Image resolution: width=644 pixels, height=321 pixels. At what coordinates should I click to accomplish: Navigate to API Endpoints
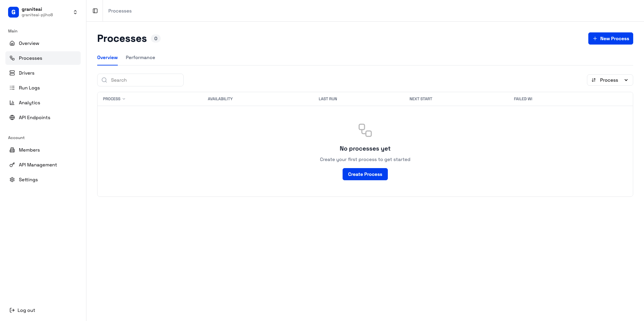click(34, 117)
